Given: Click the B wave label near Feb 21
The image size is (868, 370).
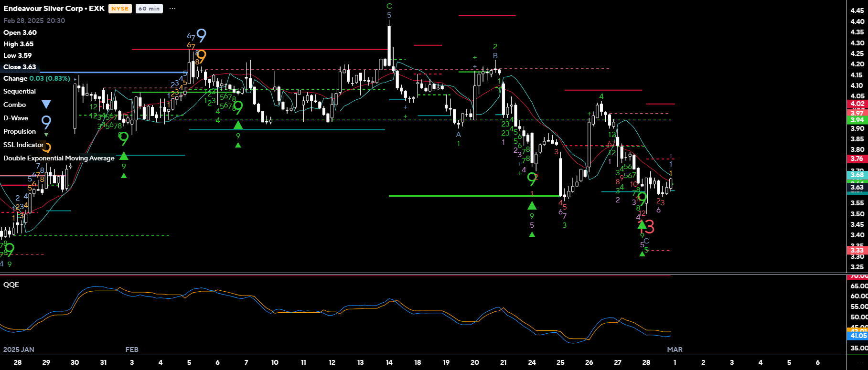Looking at the screenshot, I should [x=495, y=56].
